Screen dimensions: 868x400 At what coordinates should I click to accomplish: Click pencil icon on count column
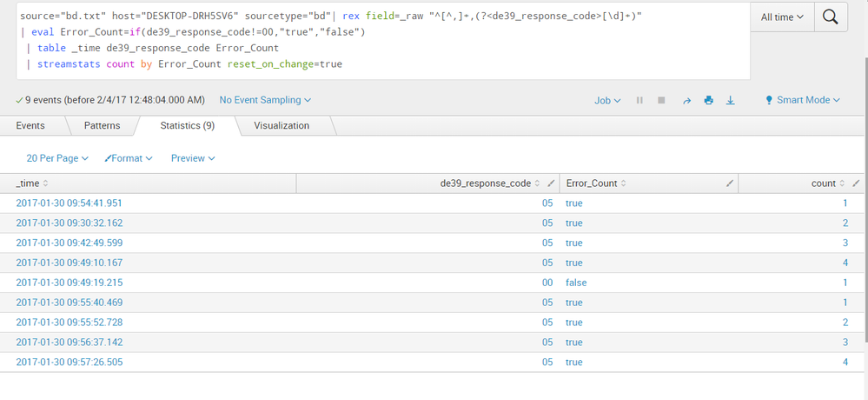pyautogui.click(x=856, y=183)
